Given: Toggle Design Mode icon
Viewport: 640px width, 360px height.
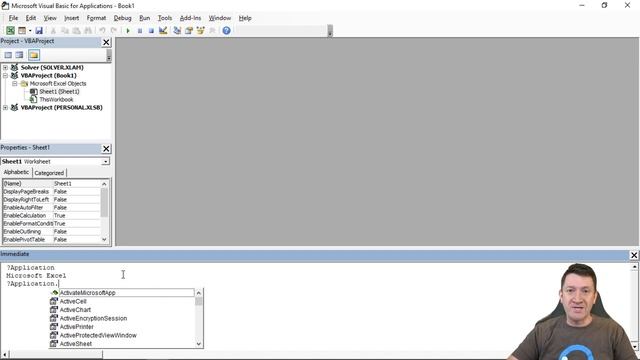Looking at the screenshot, I should (163, 31).
